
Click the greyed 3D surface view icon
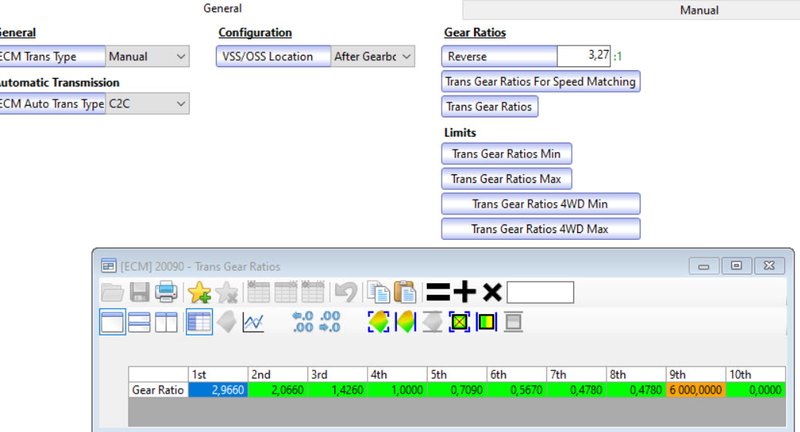tap(227, 322)
